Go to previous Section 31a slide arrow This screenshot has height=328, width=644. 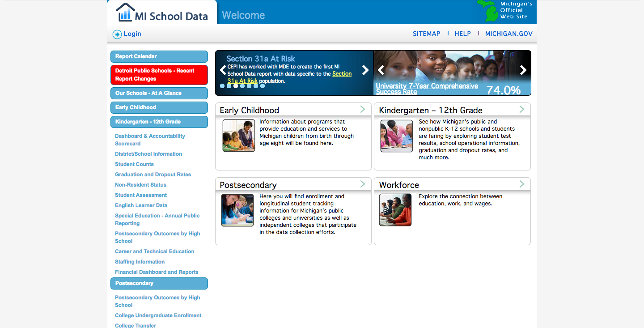(x=223, y=70)
